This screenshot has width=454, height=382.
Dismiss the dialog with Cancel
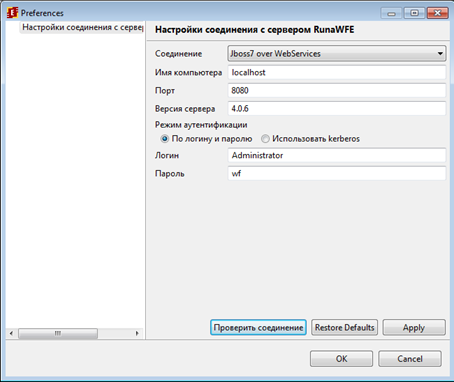410,359
